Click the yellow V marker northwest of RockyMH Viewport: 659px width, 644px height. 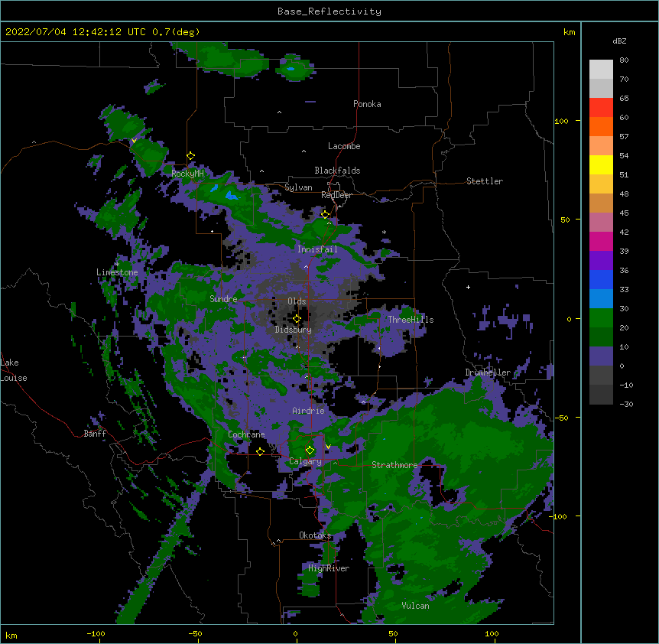coord(134,141)
